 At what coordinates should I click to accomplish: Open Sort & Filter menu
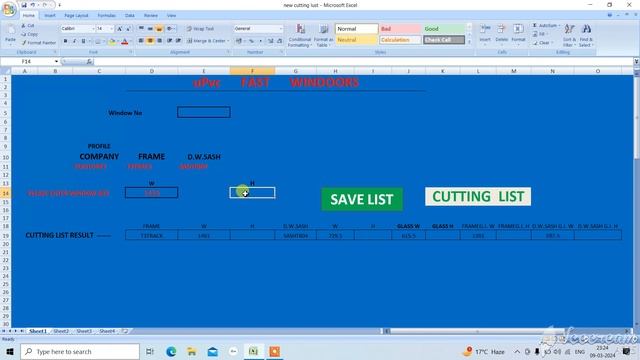569,35
